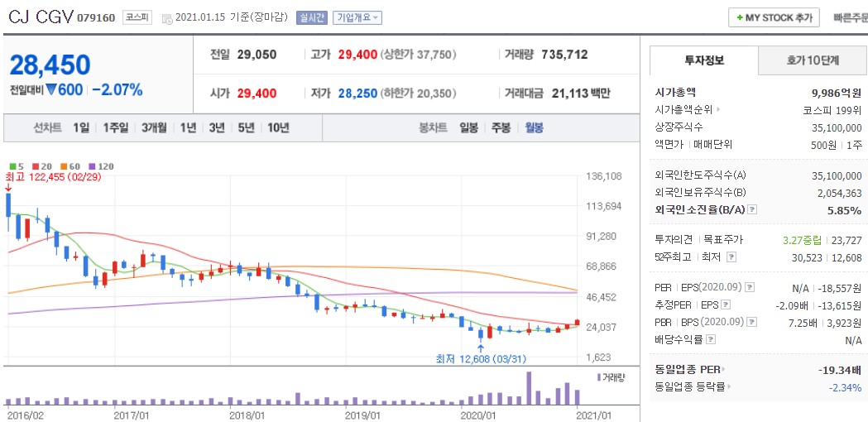Click the MY STOCK 추가 button

pos(774,17)
